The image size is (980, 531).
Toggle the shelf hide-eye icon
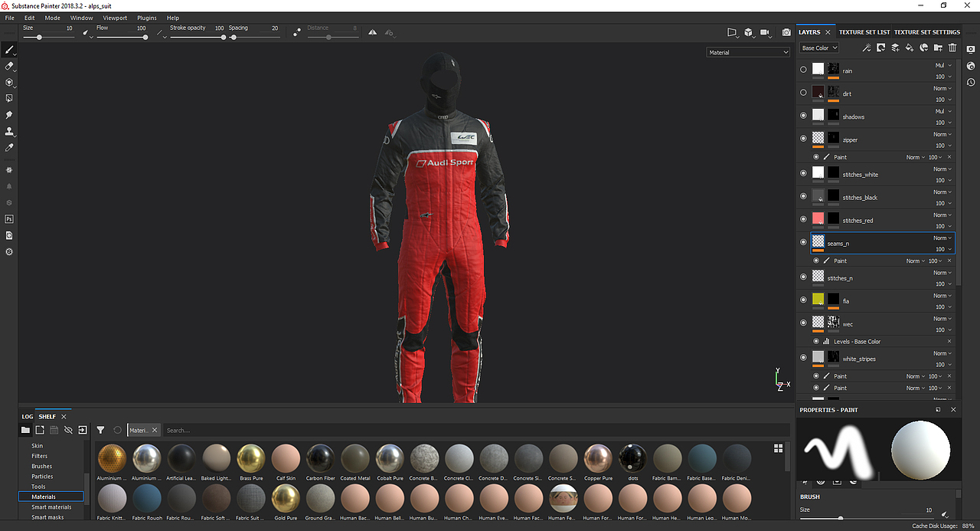68,430
